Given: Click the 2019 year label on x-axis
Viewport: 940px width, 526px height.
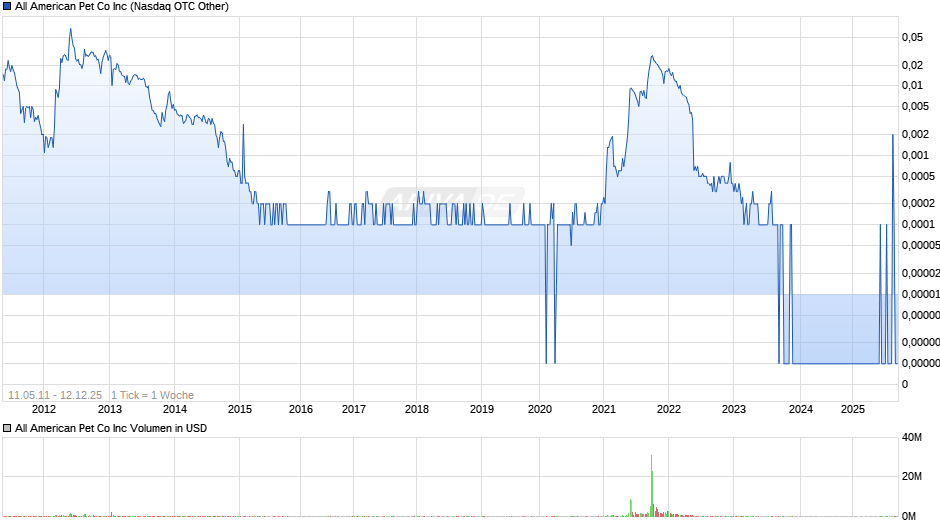Looking at the screenshot, I should [482, 409].
